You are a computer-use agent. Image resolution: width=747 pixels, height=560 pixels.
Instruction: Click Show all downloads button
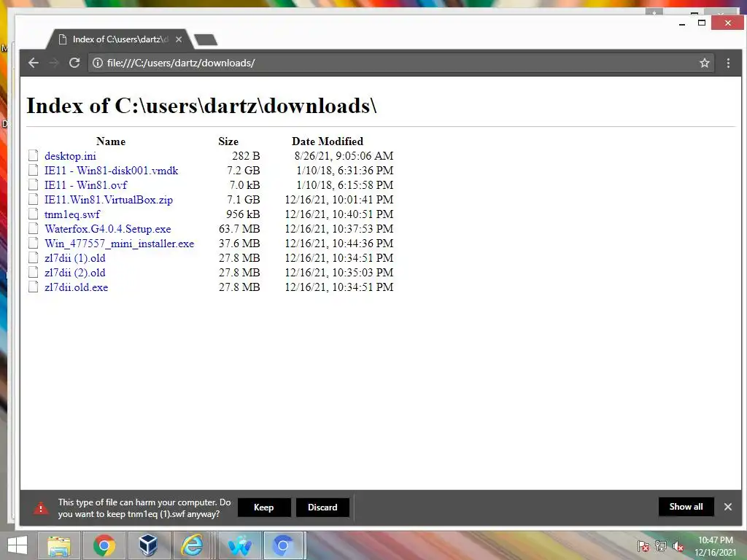(x=686, y=507)
